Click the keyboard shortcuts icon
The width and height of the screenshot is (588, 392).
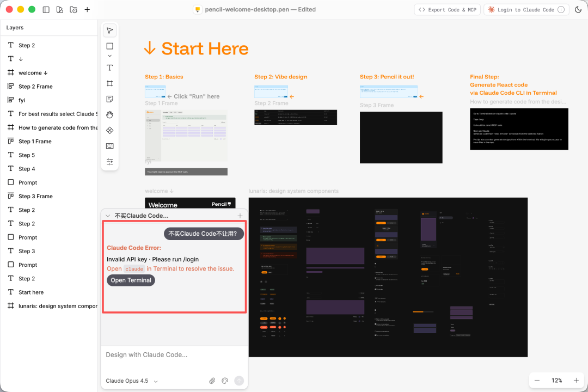coord(109,146)
